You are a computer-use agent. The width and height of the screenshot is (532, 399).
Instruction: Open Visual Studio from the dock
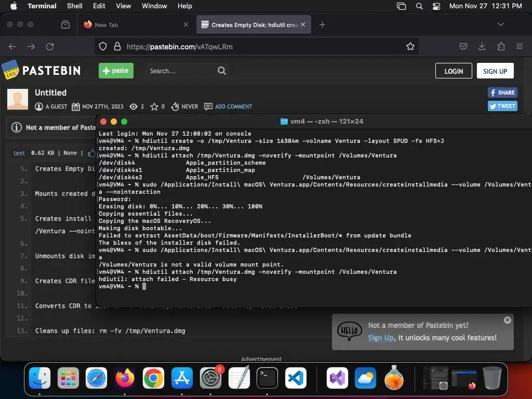(x=337, y=378)
